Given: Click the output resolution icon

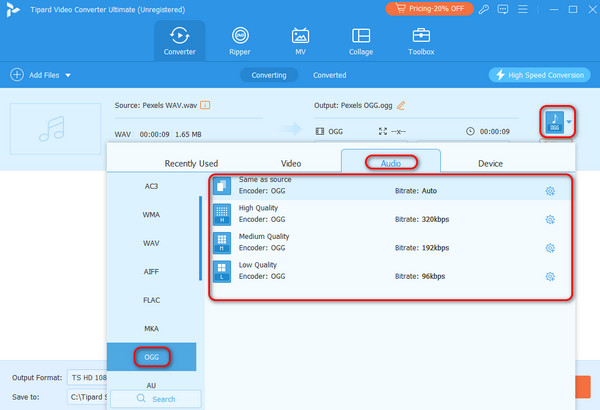Looking at the screenshot, I should coord(383,131).
